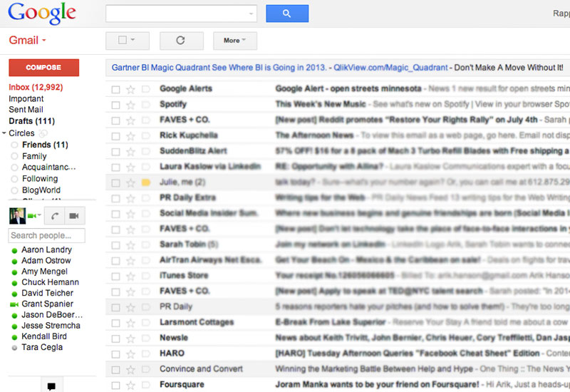Click the COMPOSE button
Screen dimensions: 570x392
click(x=43, y=67)
